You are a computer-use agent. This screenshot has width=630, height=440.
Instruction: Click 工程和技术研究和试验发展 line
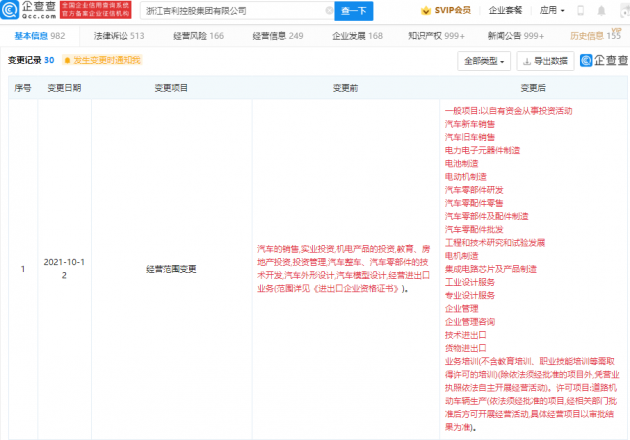tap(495, 243)
